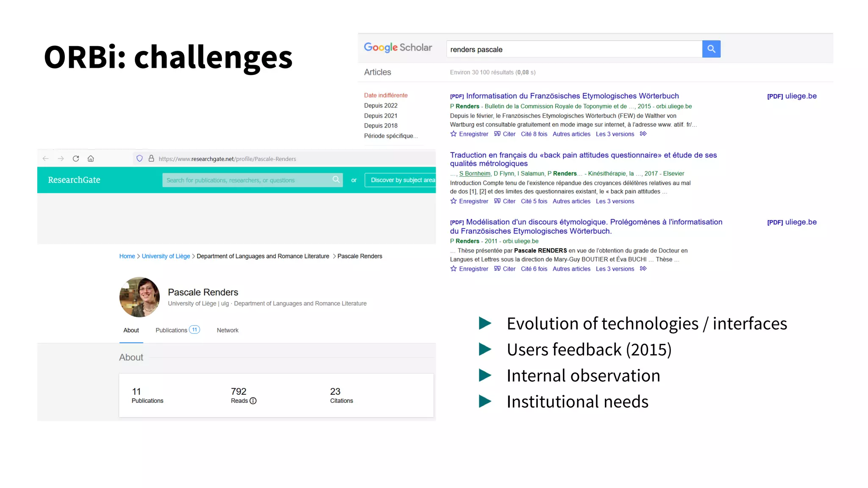The width and height of the screenshot is (868, 488).
Task: Click Department of Languages and Romance Literature breadcrumb
Action: click(x=263, y=256)
